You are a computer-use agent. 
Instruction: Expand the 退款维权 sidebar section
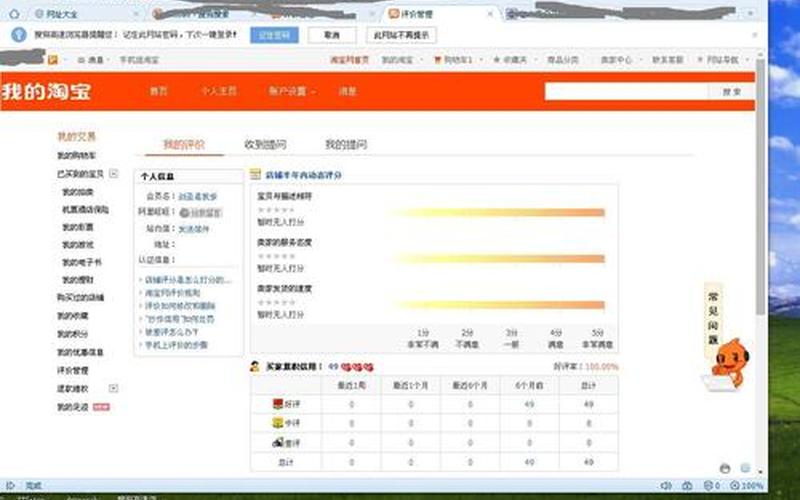(x=114, y=388)
